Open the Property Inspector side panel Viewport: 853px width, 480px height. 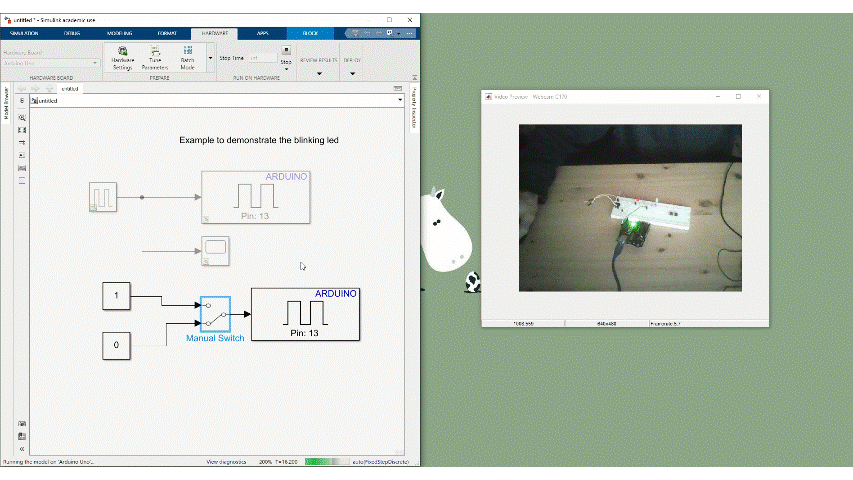[x=414, y=108]
